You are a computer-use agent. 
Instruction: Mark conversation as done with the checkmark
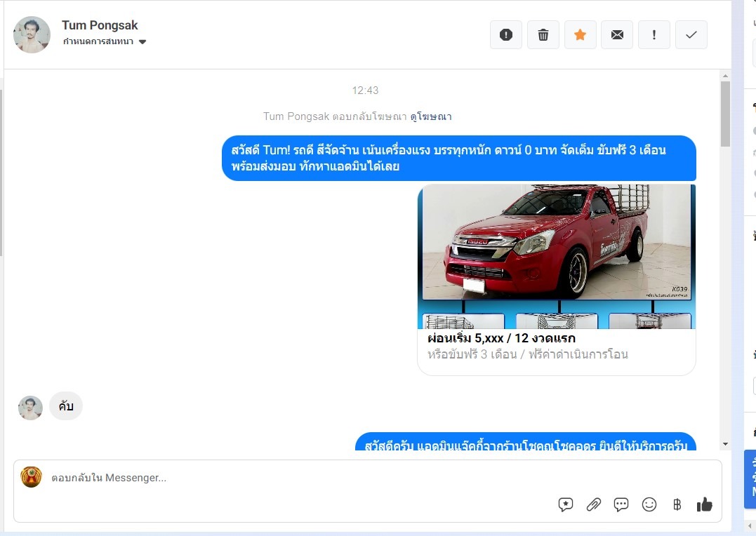691,35
